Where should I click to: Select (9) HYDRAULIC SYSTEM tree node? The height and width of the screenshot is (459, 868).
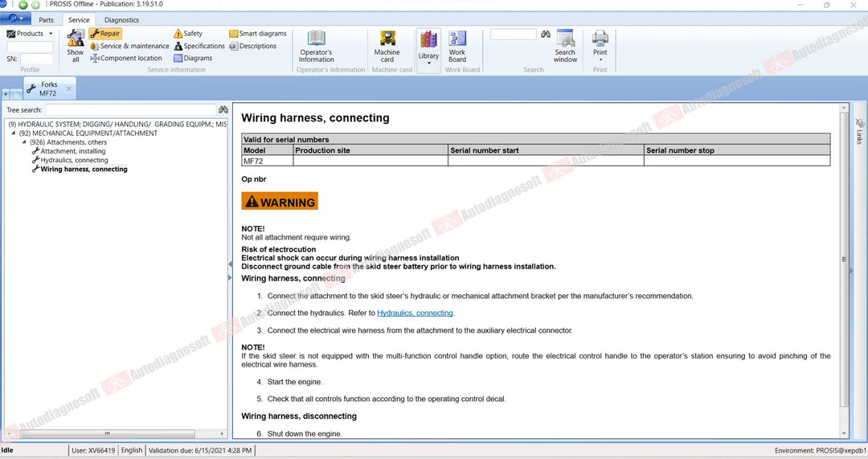117,125
